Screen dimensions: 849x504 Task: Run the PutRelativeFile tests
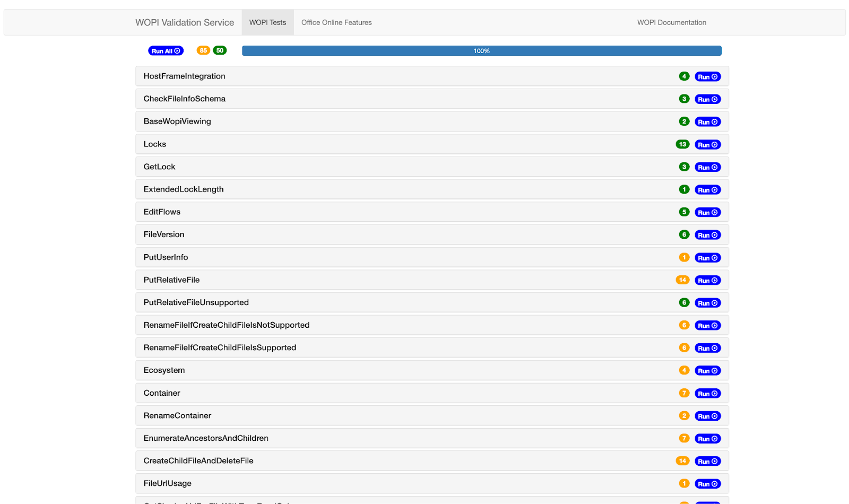707,280
